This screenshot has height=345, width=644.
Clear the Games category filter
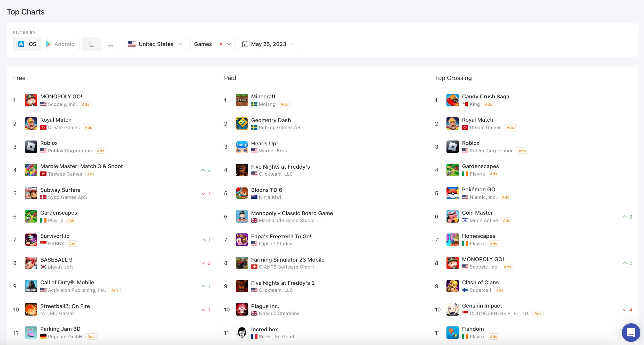(x=221, y=44)
